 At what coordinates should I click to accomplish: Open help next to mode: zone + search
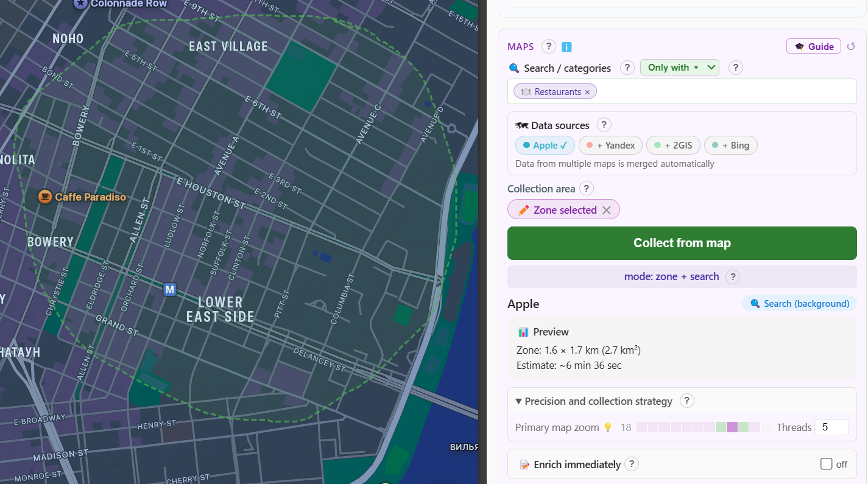(733, 276)
